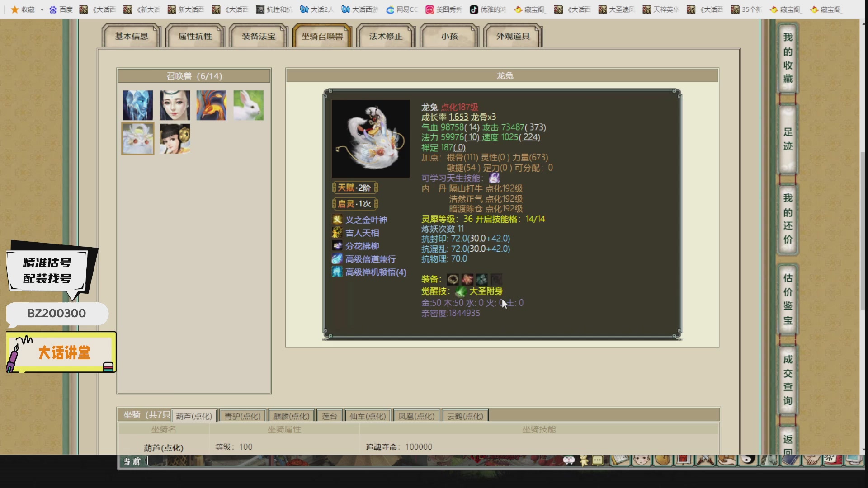868x488 pixels.
Task: Select the white rabbit summon thumbnail
Action: pyautogui.click(x=249, y=105)
